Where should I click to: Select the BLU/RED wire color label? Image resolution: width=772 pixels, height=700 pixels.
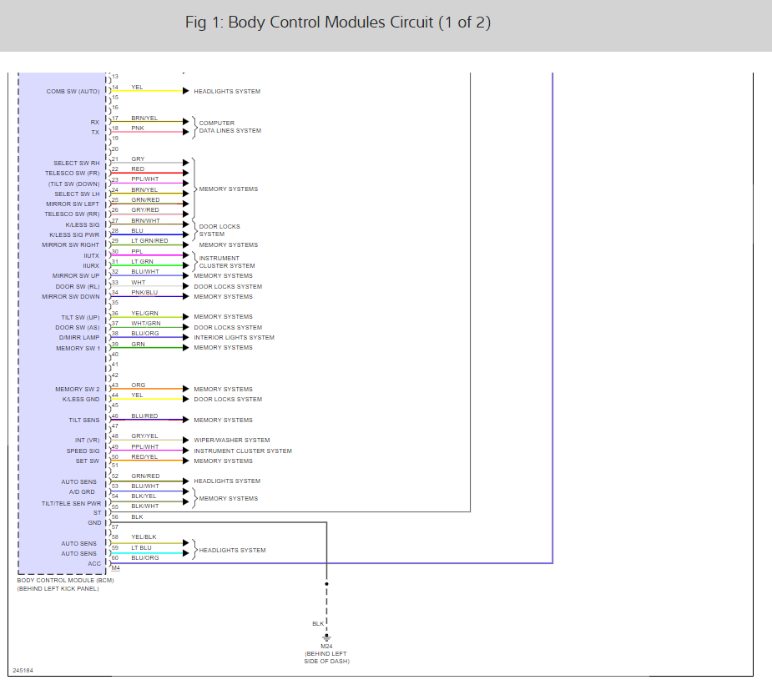point(144,416)
